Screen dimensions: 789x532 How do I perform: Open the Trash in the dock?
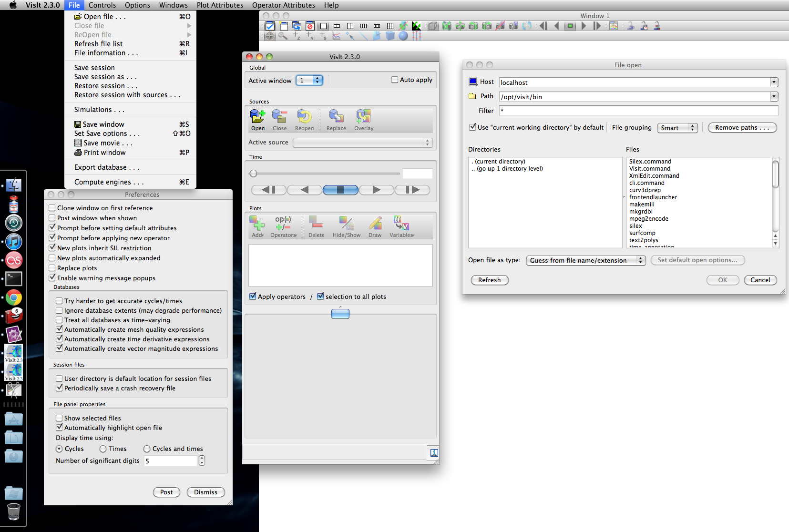click(x=14, y=512)
